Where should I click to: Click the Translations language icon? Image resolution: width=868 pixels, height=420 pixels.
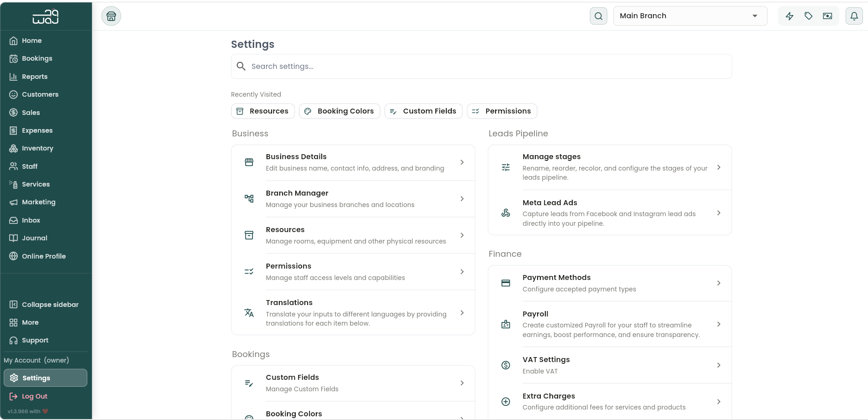(249, 313)
